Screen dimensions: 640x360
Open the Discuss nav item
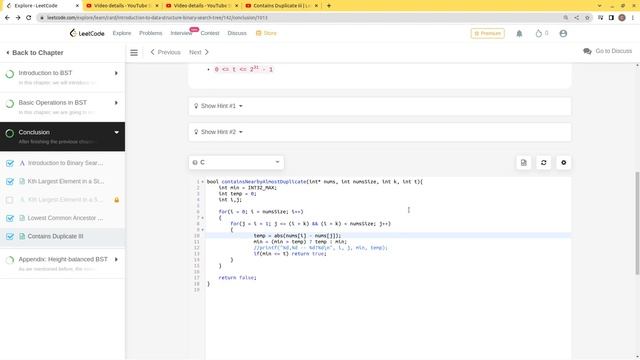[x=237, y=33]
